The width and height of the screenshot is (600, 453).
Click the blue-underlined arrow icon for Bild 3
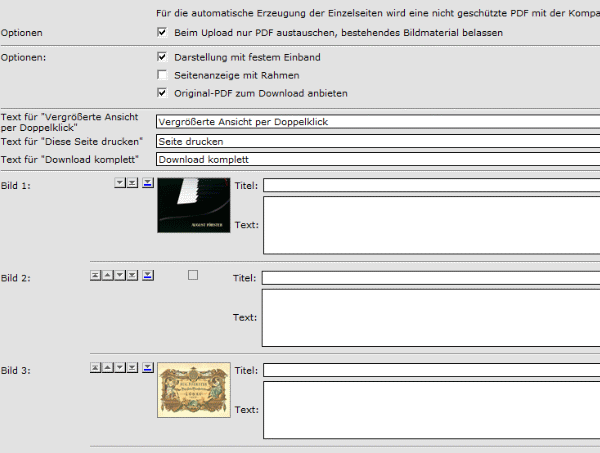click(148, 368)
